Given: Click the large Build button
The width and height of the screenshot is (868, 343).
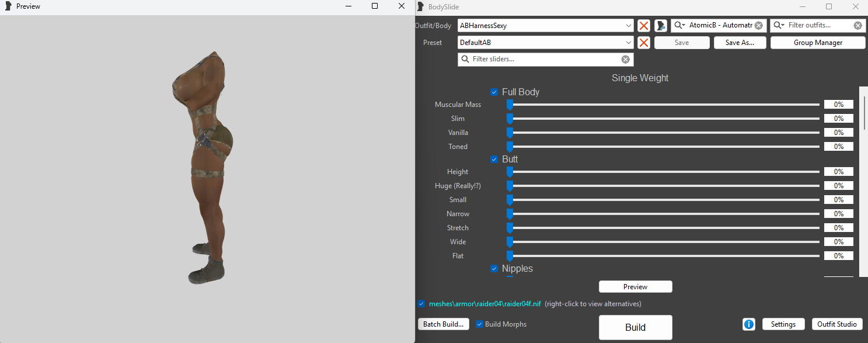Looking at the screenshot, I should click(x=635, y=327).
